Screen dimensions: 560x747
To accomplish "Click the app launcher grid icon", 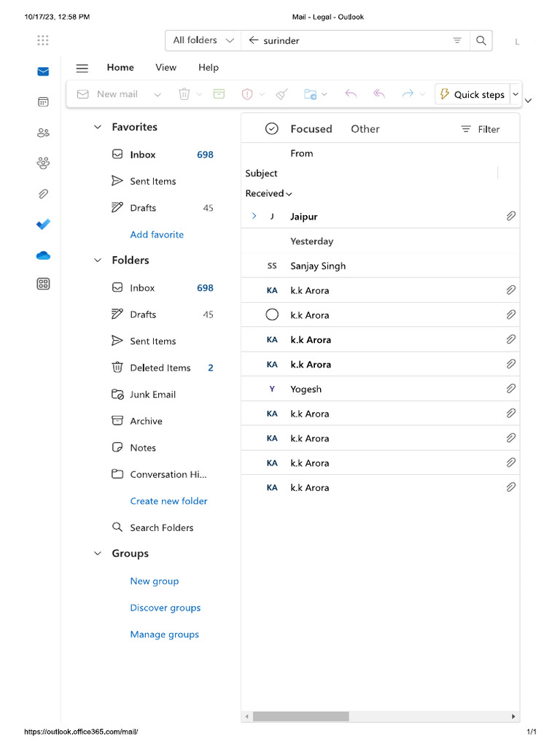I will tap(43, 40).
